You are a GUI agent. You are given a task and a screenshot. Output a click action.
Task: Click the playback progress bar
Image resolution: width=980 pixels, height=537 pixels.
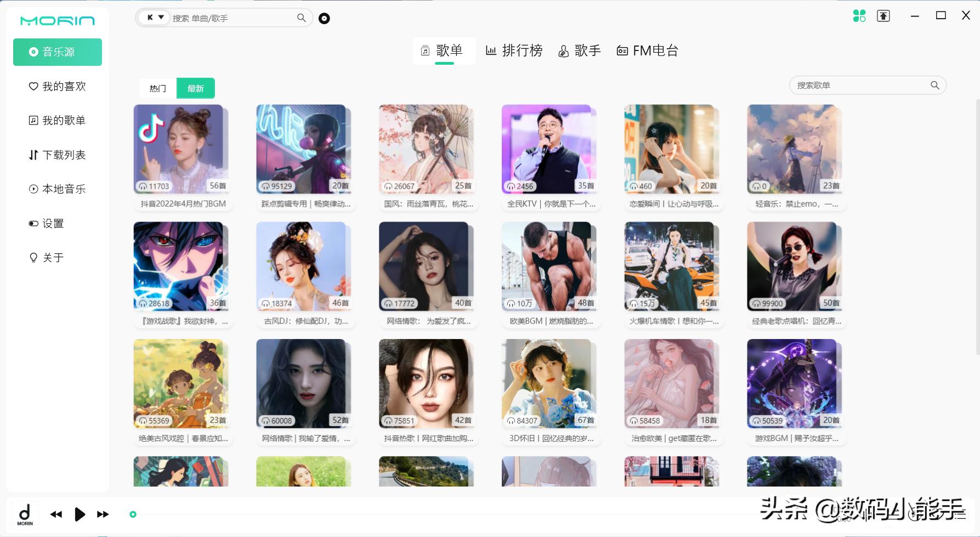(439, 515)
